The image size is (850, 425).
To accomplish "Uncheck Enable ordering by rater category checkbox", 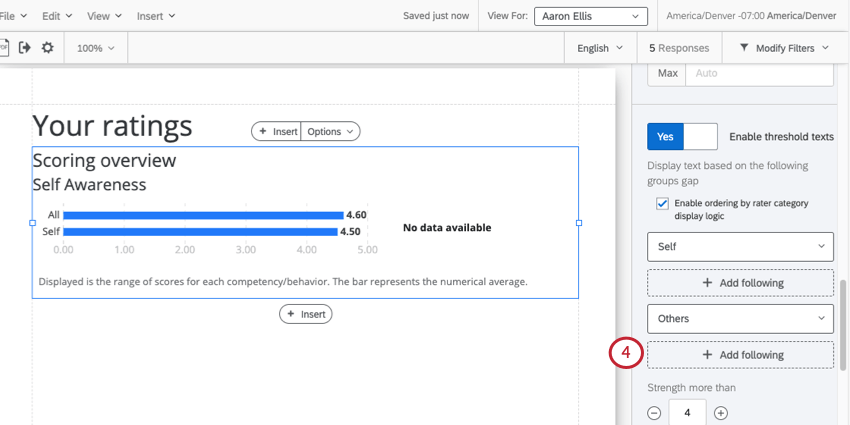I will [x=662, y=204].
